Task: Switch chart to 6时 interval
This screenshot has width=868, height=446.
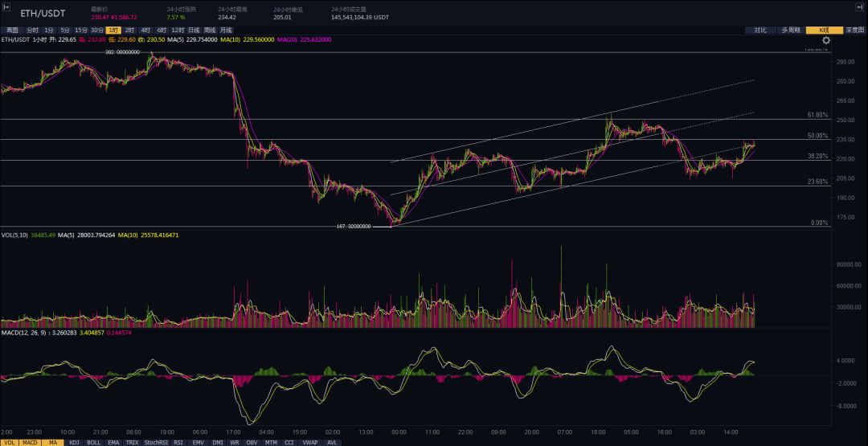Action: pyautogui.click(x=162, y=31)
